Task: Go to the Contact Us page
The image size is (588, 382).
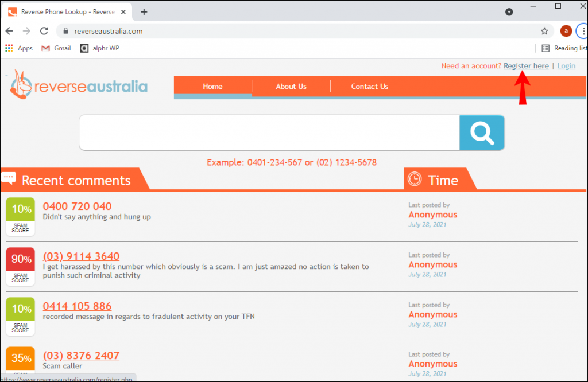Action: pyautogui.click(x=369, y=87)
